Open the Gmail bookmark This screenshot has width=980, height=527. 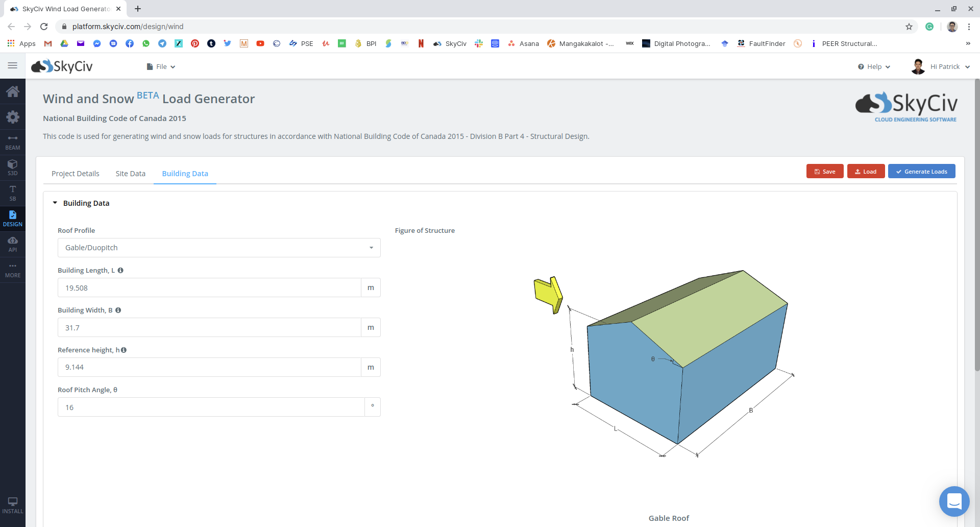(48, 43)
